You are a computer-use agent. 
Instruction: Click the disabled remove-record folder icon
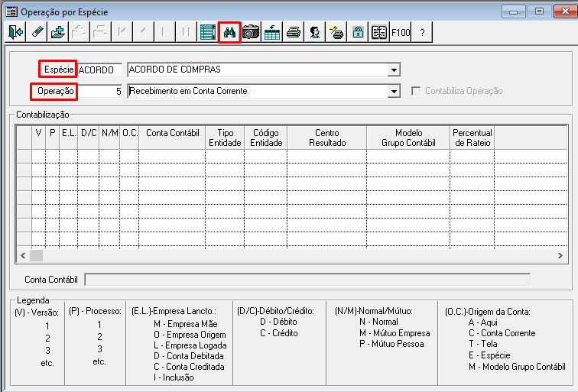(x=100, y=32)
